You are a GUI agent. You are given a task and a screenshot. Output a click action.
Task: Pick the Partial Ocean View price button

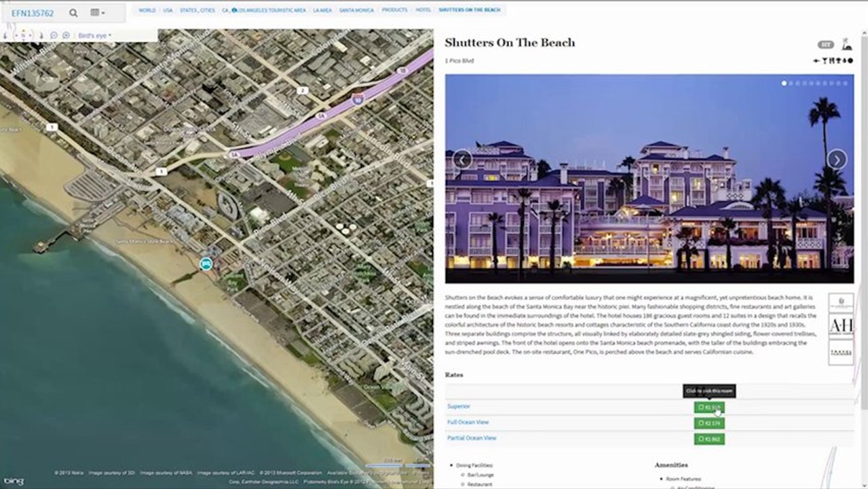tap(709, 439)
